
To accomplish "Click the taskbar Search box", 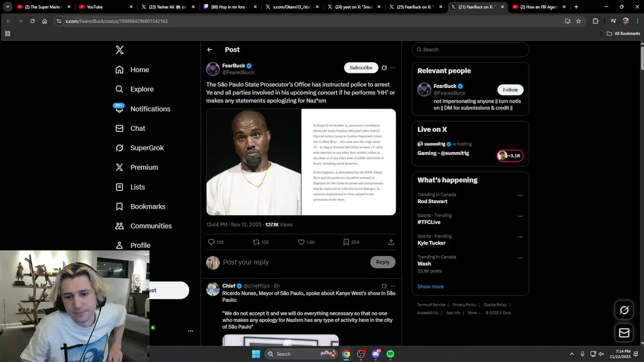I will pyautogui.click(x=302, y=354).
